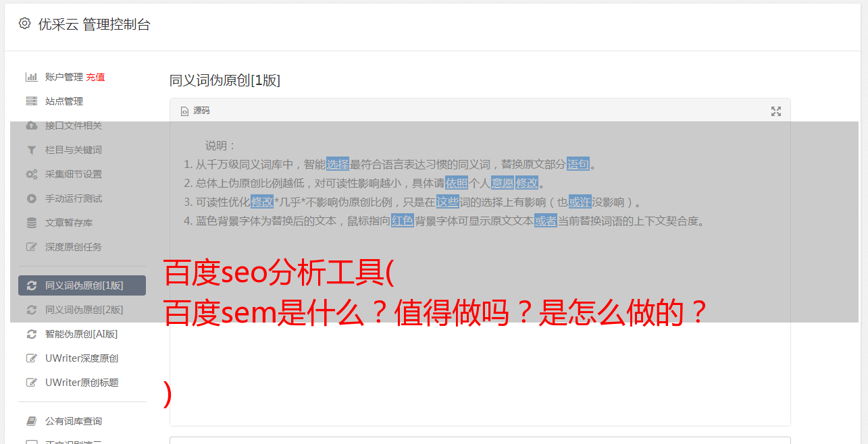Open 同义词伪原创[1版] menu item
The height and width of the screenshot is (444, 868).
[82, 285]
